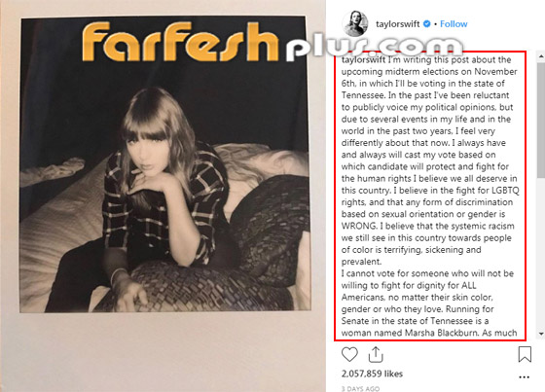The height and width of the screenshot is (392, 545).
Task: Click the caption scrollbar up arrow
Action: (x=541, y=56)
